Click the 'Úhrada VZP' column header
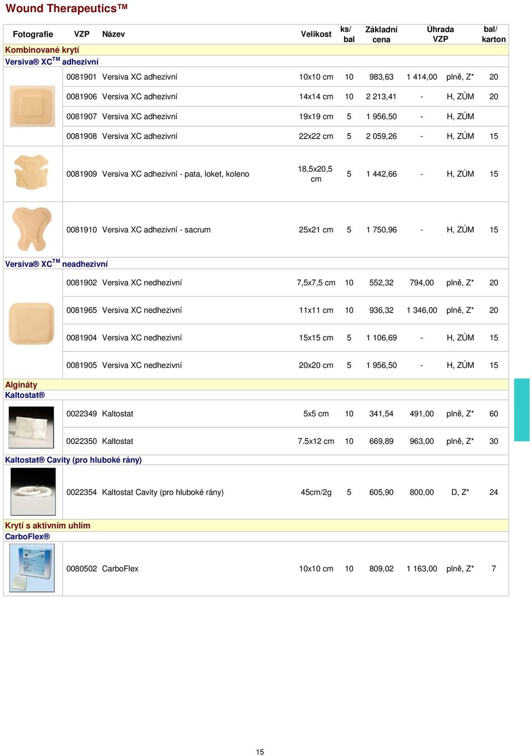Screen dimensions: 532x756 (x=441, y=34)
